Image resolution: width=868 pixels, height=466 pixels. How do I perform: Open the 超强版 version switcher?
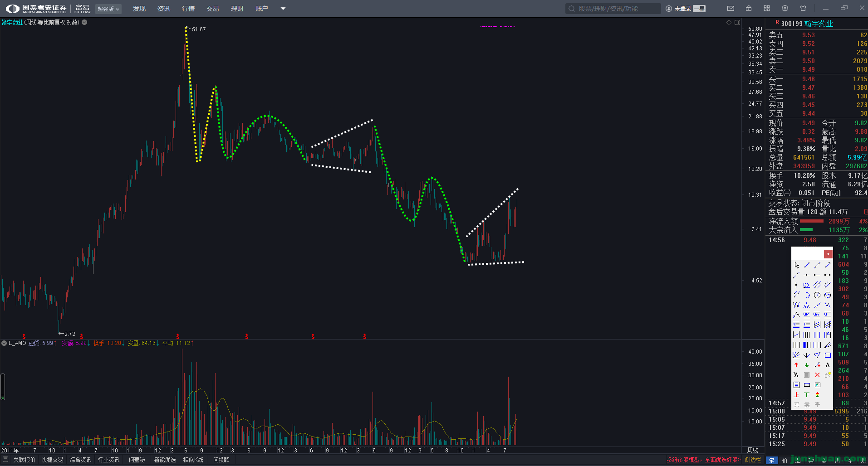(x=108, y=9)
